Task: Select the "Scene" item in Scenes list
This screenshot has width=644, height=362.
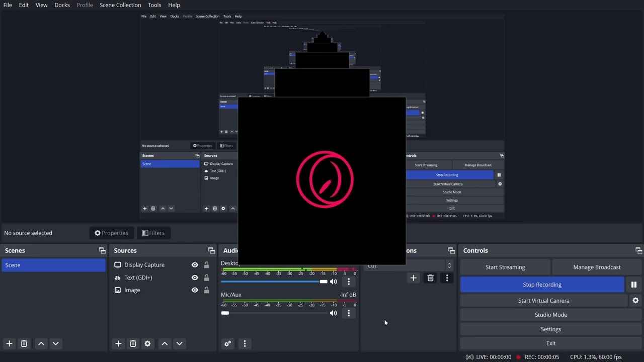Action: click(53, 265)
